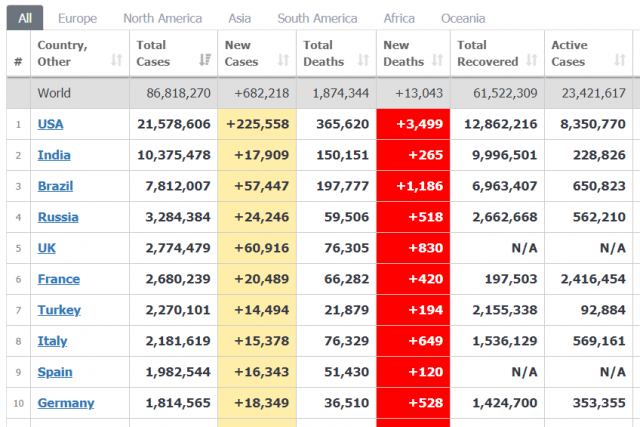
Task: Click Turkey total cases 2,270,101
Action: (x=178, y=310)
